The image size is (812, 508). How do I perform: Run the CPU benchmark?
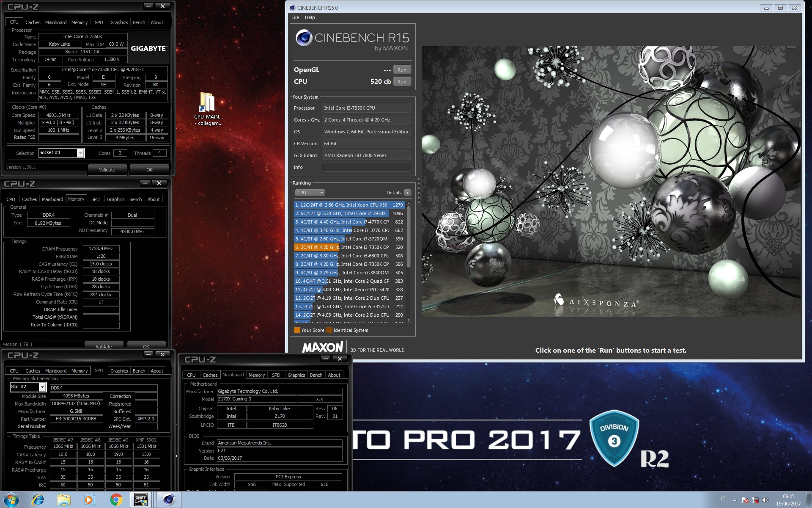[402, 82]
